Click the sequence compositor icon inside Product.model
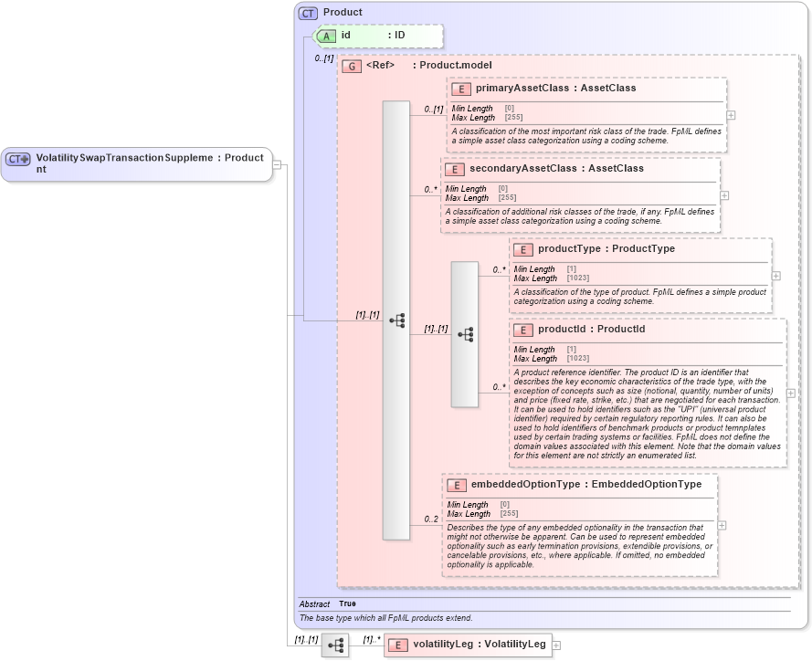This screenshot has width=812, height=661. click(x=395, y=320)
